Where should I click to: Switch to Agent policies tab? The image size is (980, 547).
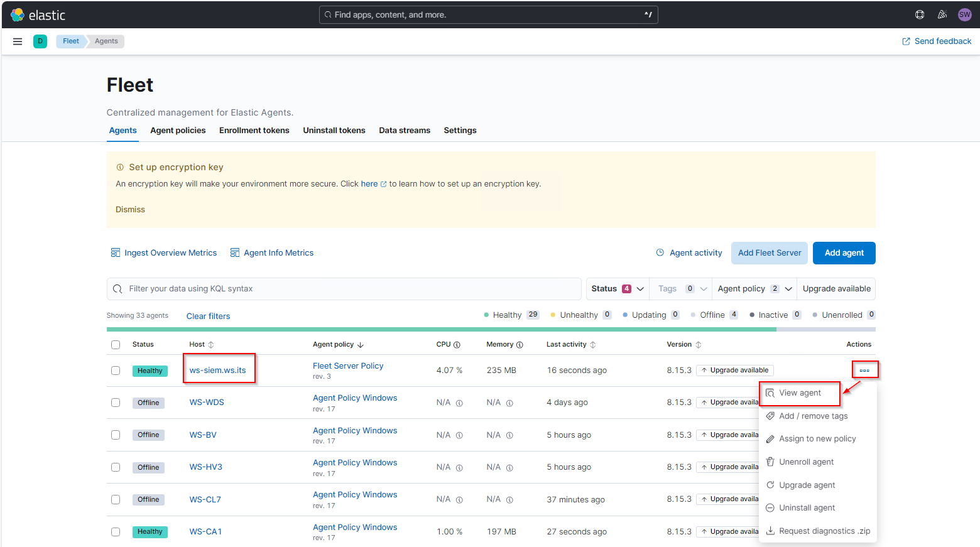(178, 131)
